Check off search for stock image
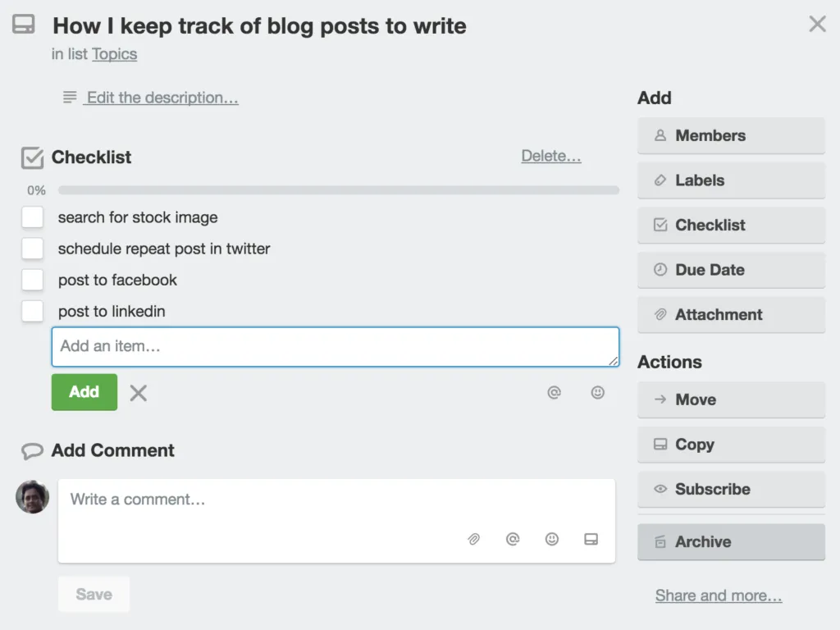840x630 pixels. coord(33,217)
